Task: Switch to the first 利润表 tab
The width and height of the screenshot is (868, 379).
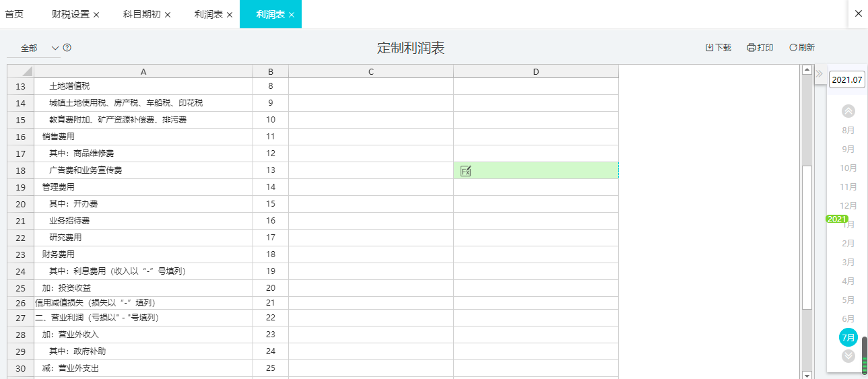Action: (208, 14)
